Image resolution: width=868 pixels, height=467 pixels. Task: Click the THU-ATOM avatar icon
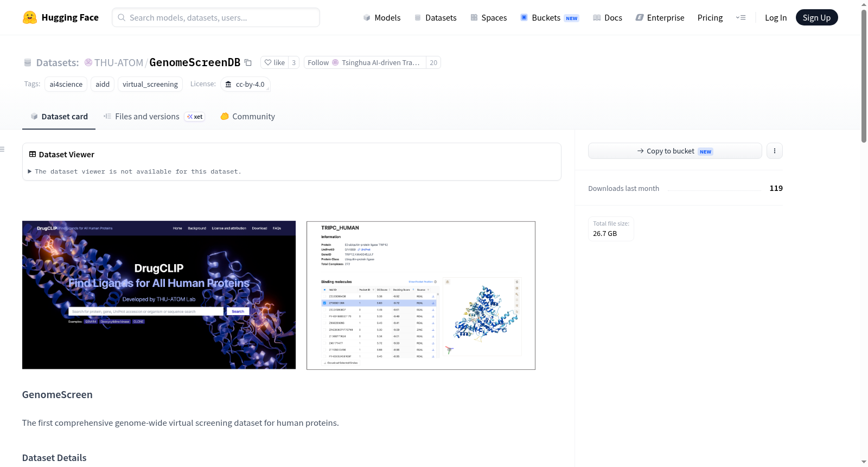point(88,62)
